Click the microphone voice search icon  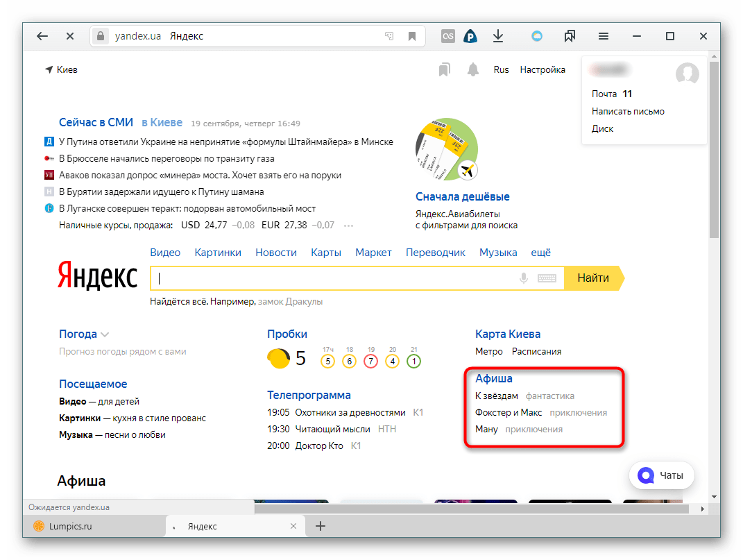tap(524, 278)
